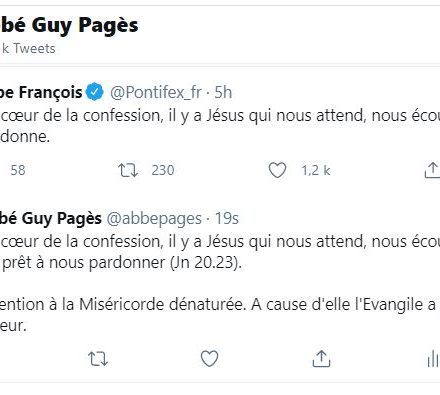Click the 1,2 k likes count
440x395 pixels.
[x=316, y=170]
